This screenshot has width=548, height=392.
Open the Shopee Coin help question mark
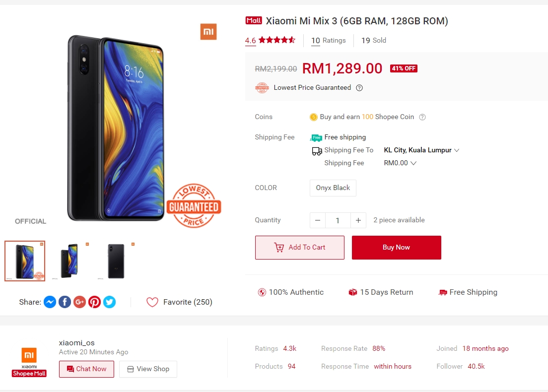422,117
